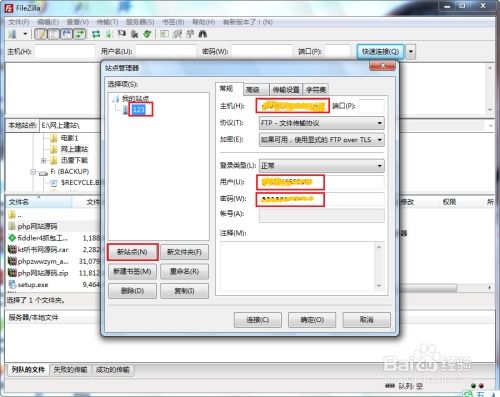Select the 我的站点 folder in site tree
Screen dimensions: 500x397
(x=135, y=99)
